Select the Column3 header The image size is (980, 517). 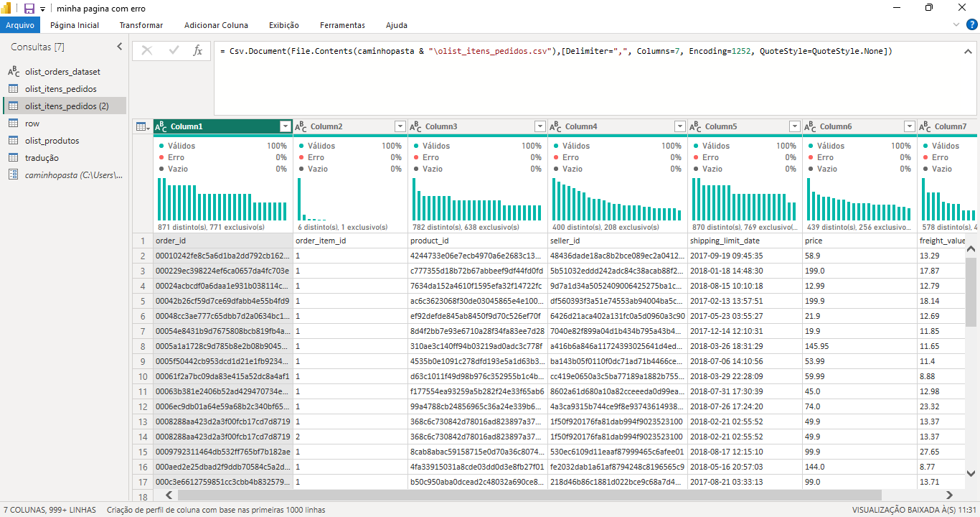[478, 126]
